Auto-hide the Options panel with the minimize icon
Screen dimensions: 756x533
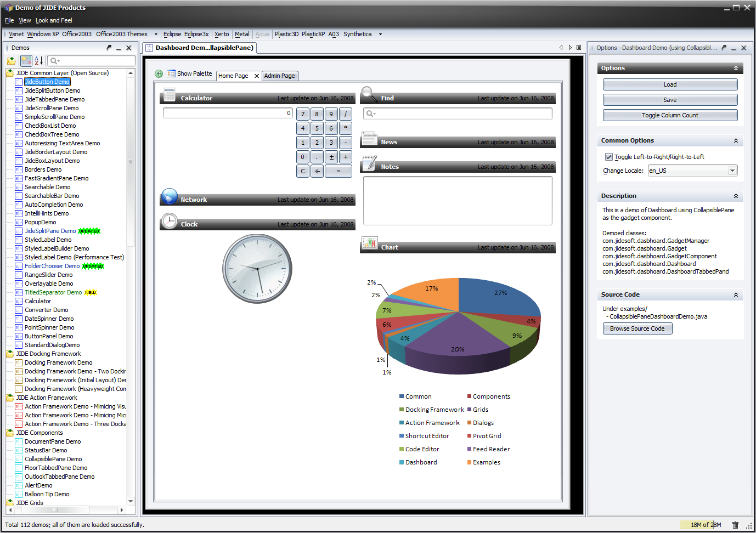(734, 48)
